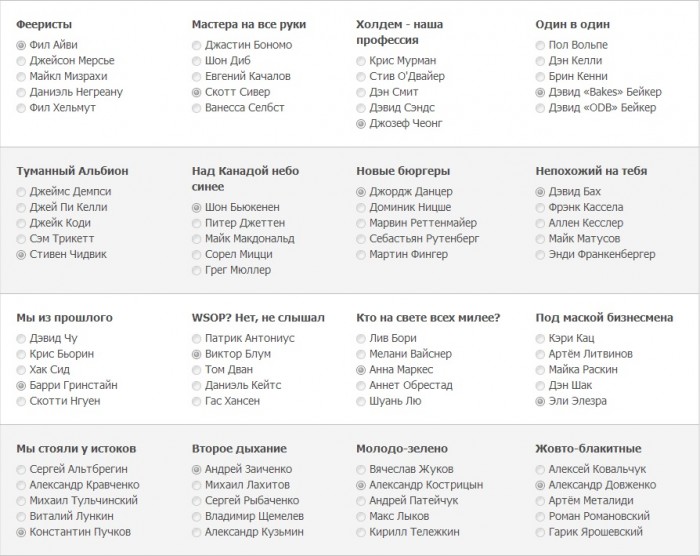Choose Даниэль Негреану option
700x556 pixels.
point(22,92)
